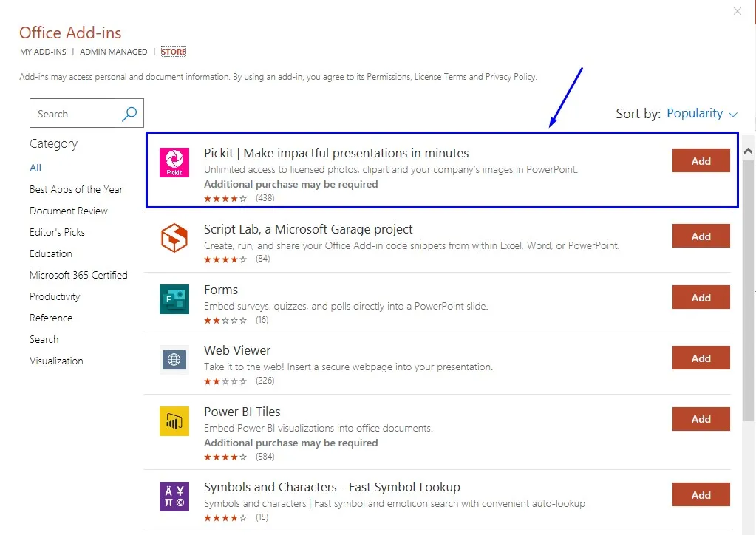
Task: Click Forms' star rating
Action: click(x=225, y=320)
